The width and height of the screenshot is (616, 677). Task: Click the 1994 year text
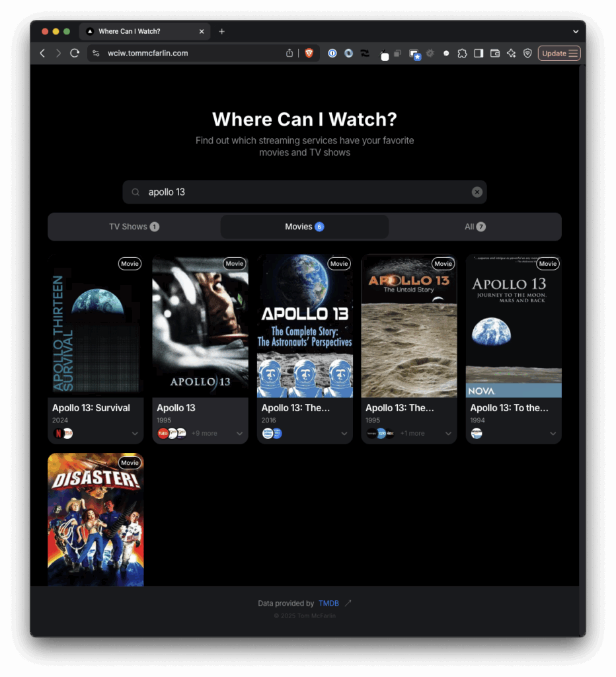tap(477, 420)
